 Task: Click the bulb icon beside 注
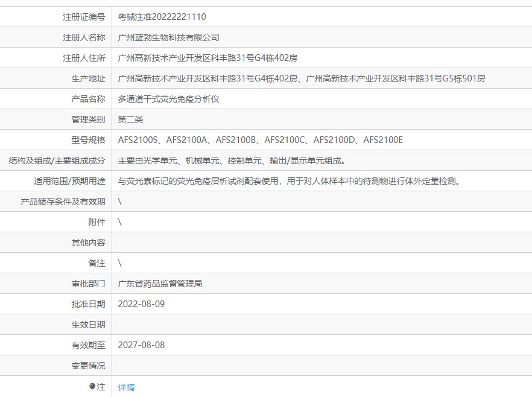[x=92, y=387]
